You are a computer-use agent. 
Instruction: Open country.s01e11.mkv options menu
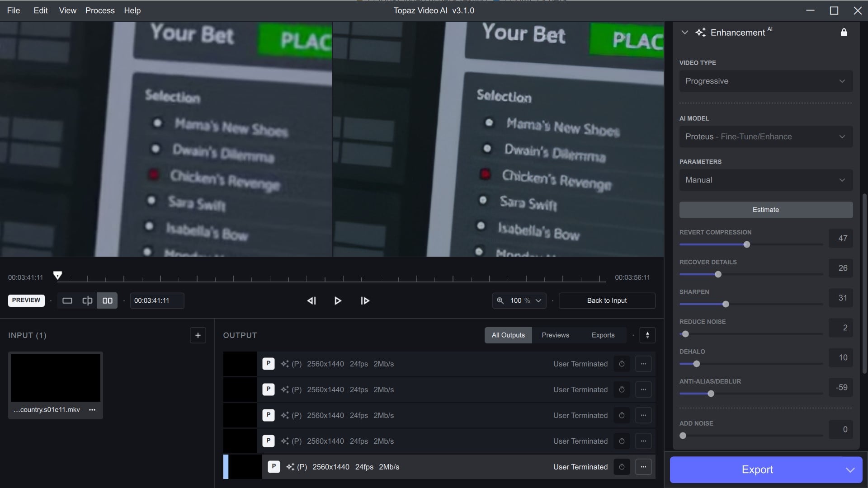click(92, 410)
